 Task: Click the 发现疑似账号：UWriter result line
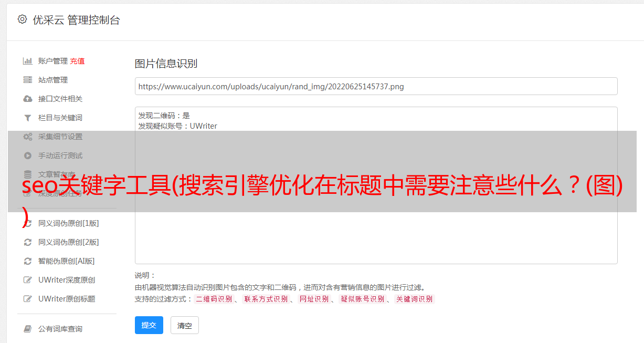click(x=178, y=126)
